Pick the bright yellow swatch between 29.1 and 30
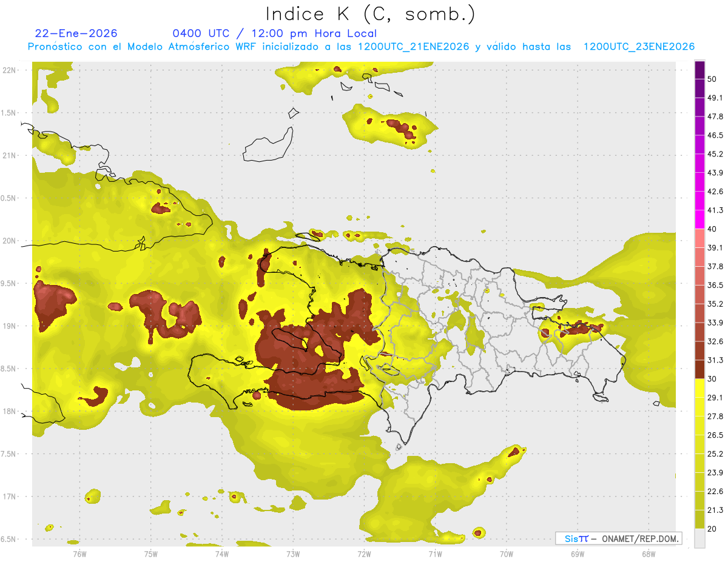 point(699,389)
